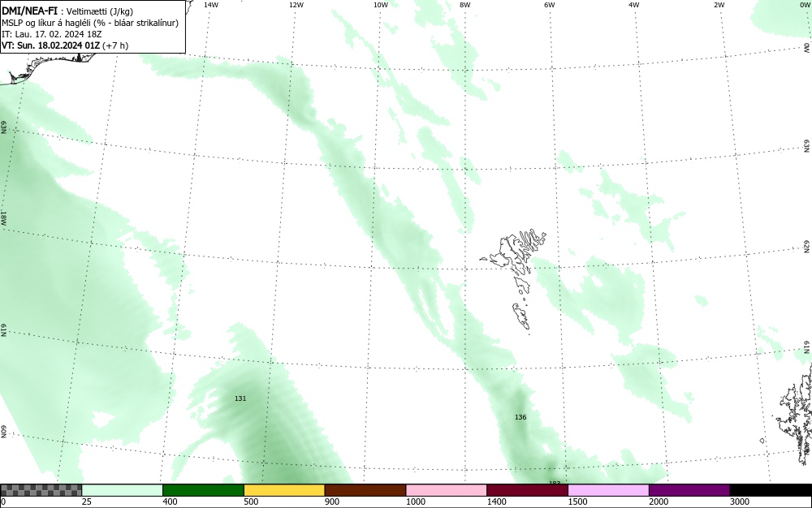Click the gray checkered 0–25 legend swatch

point(41,490)
